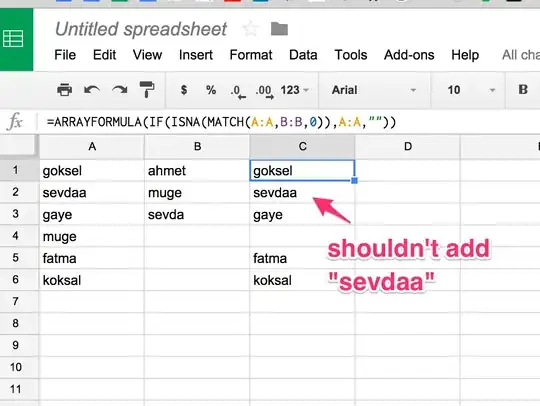Open the Add-ons menu
Image resolution: width=540 pixels, height=406 pixels.
click(x=409, y=55)
